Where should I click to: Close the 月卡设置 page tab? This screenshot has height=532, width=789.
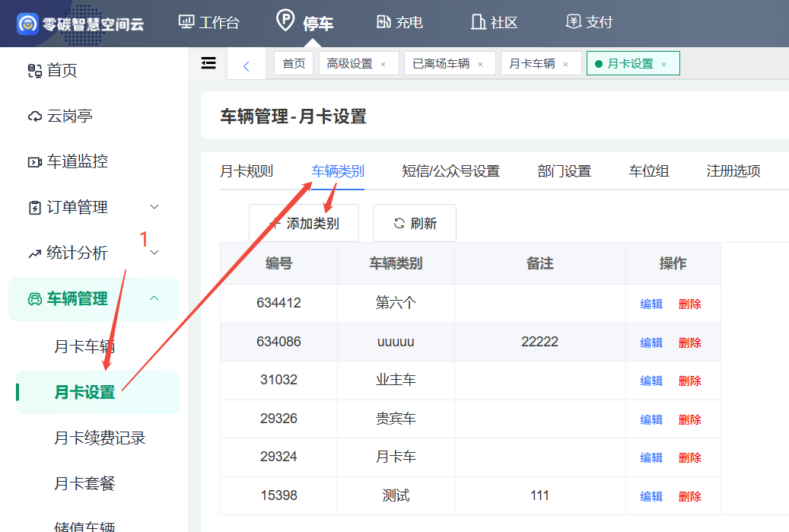tap(663, 65)
